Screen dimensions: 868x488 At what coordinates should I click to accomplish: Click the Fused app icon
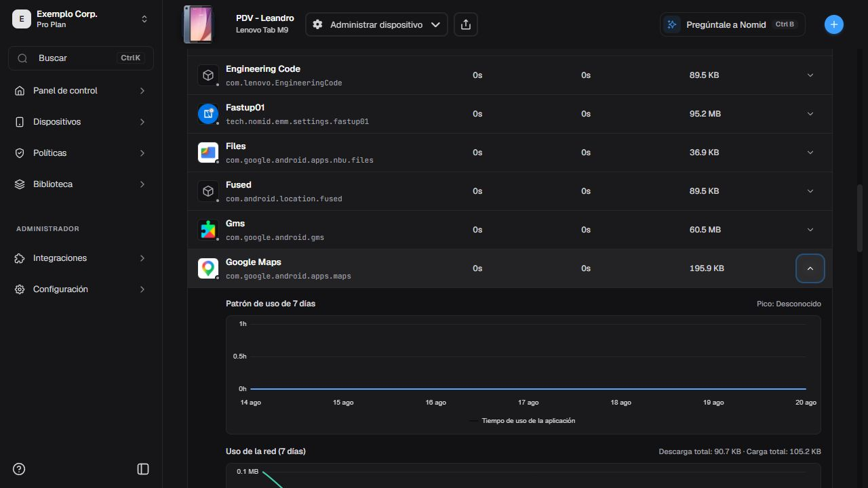click(x=208, y=191)
